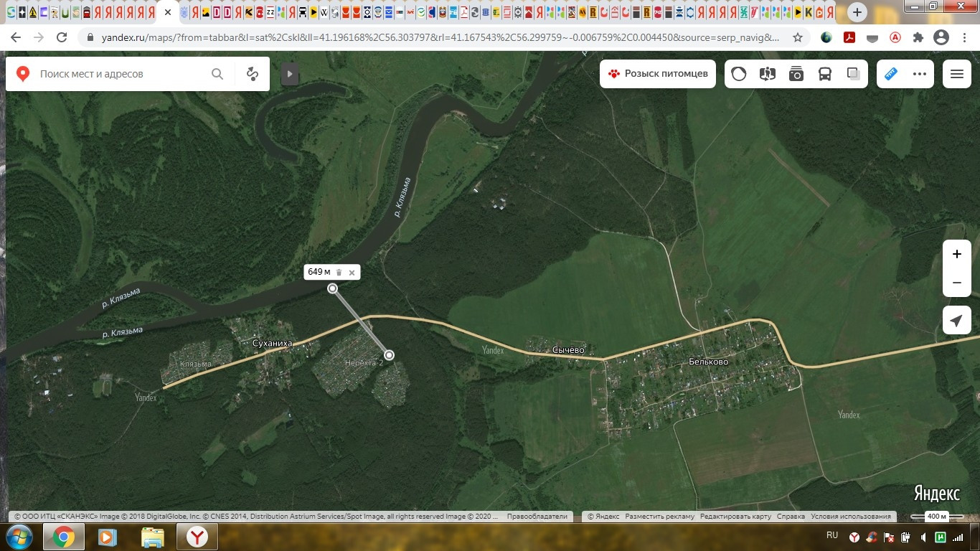The width and height of the screenshot is (980, 551).
Task: Click the Розыск питомцев button
Action: [x=658, y=74]
